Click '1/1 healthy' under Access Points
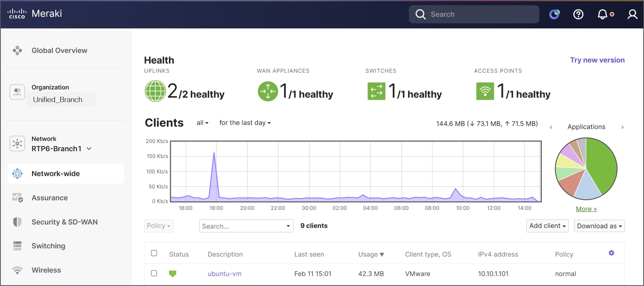 tap(524, 91)
